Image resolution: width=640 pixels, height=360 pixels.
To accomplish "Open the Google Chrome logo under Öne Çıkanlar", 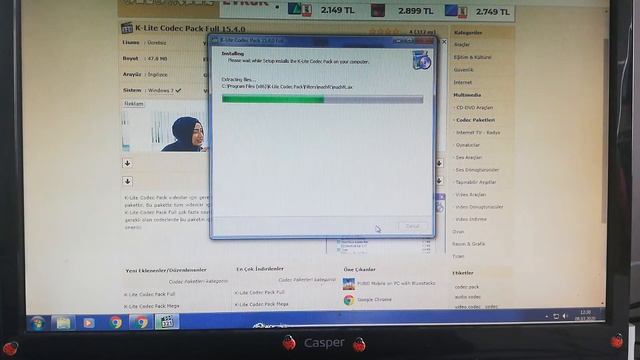I will coord(349,300).
